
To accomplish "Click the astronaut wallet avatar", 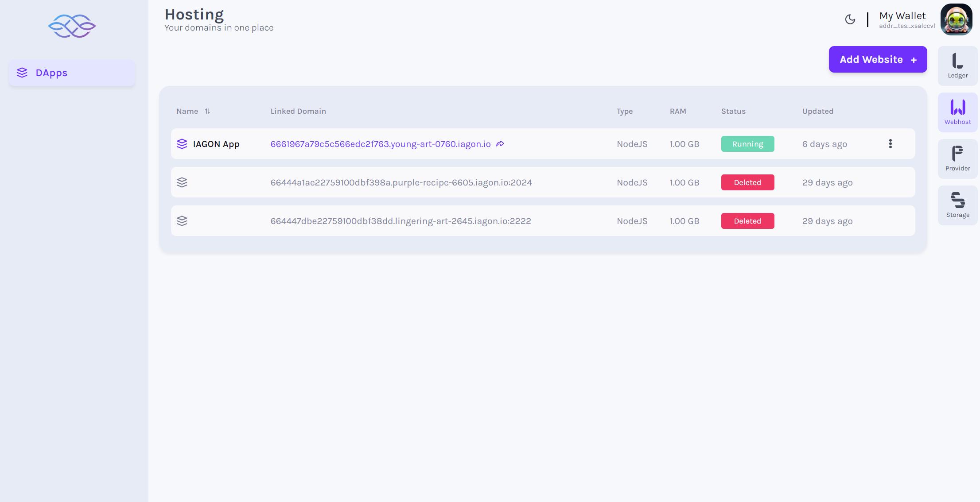I will [956, 19].
